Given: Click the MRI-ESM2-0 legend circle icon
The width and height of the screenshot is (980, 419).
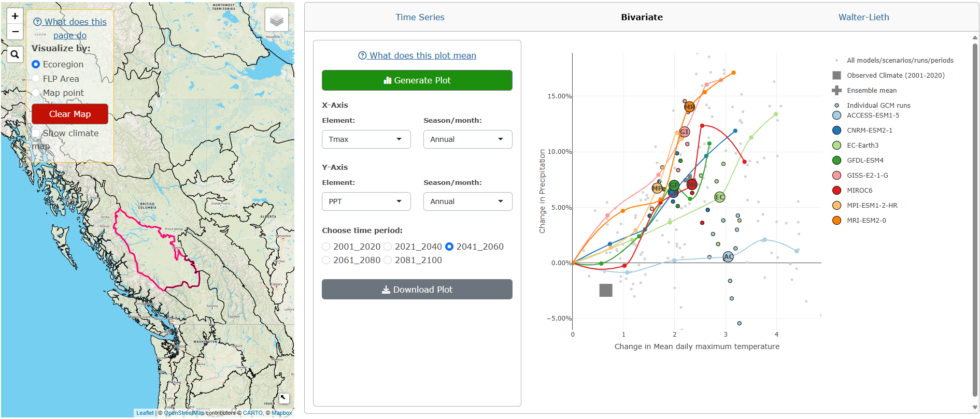Looking at the screenshot, I should (x=836, y=221).
